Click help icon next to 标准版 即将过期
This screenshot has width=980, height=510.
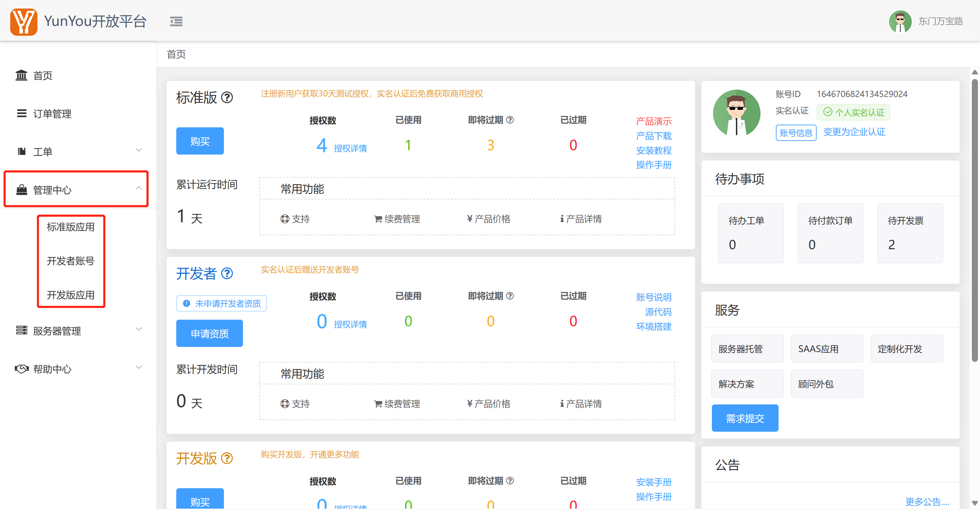(x=510, y=120)
